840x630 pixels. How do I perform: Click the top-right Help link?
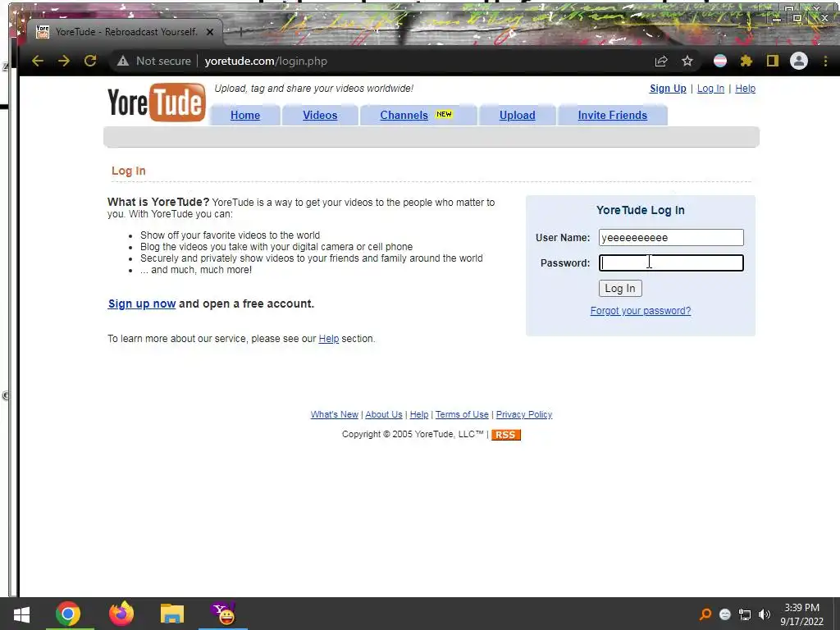(x=745, y=89)
